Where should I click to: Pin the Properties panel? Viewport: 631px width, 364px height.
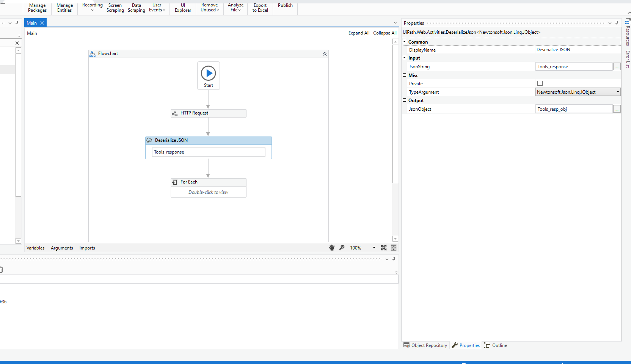pyautogui.click(x=617, y=23)
